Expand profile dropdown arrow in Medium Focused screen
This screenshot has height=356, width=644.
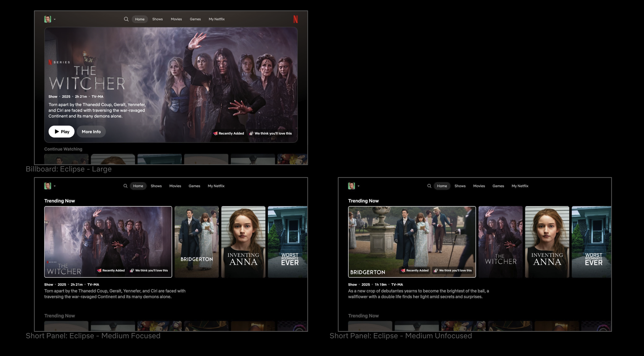click(x=55, y=186)
